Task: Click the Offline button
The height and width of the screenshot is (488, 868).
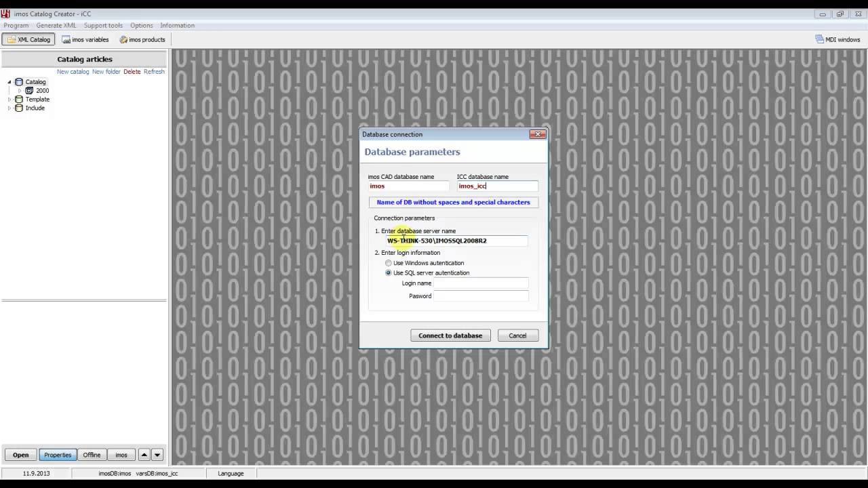Action: pos(92,455)
